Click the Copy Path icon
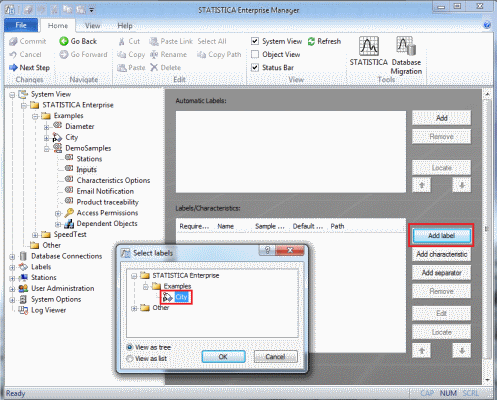 pos(201,54)
